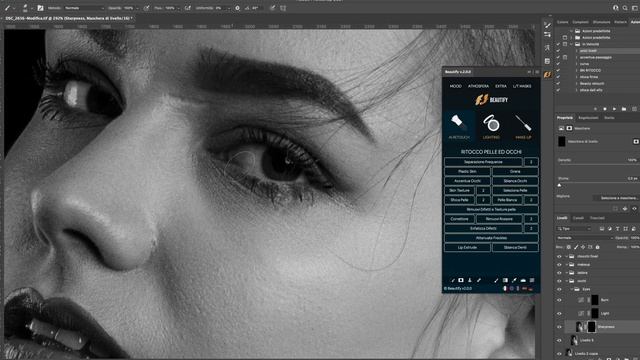
Task: Click the brush settings gear in options bar
Action: (238, 8)
